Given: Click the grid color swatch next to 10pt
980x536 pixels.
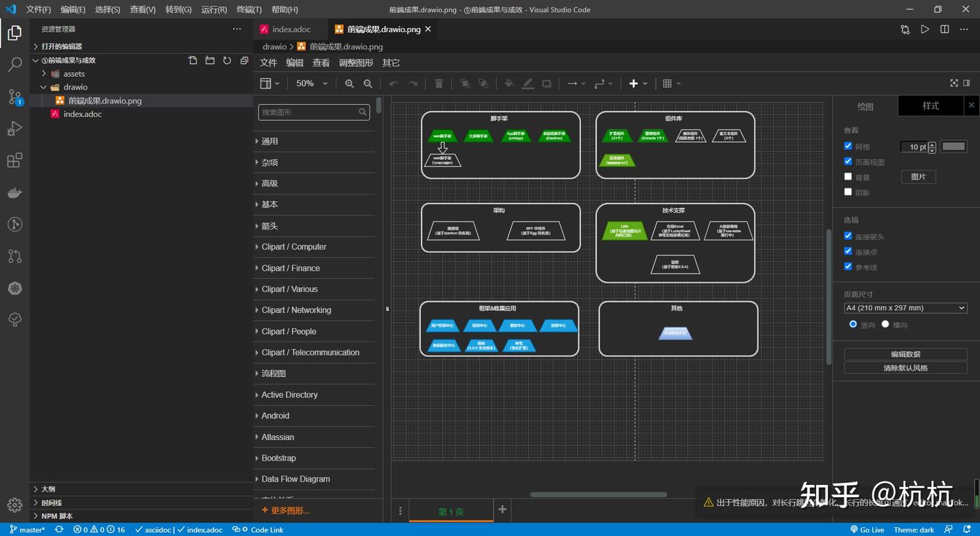Looking at the screenshot, I should [953, 146].
